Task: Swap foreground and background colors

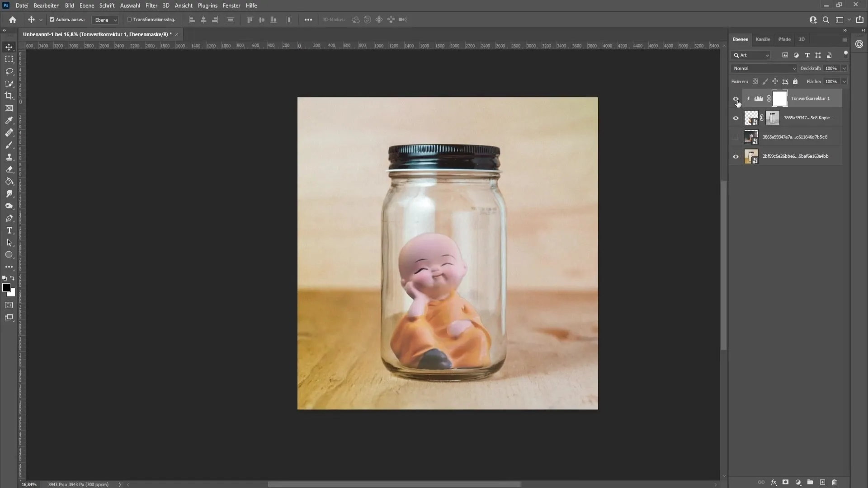Action: coord(13,278)
